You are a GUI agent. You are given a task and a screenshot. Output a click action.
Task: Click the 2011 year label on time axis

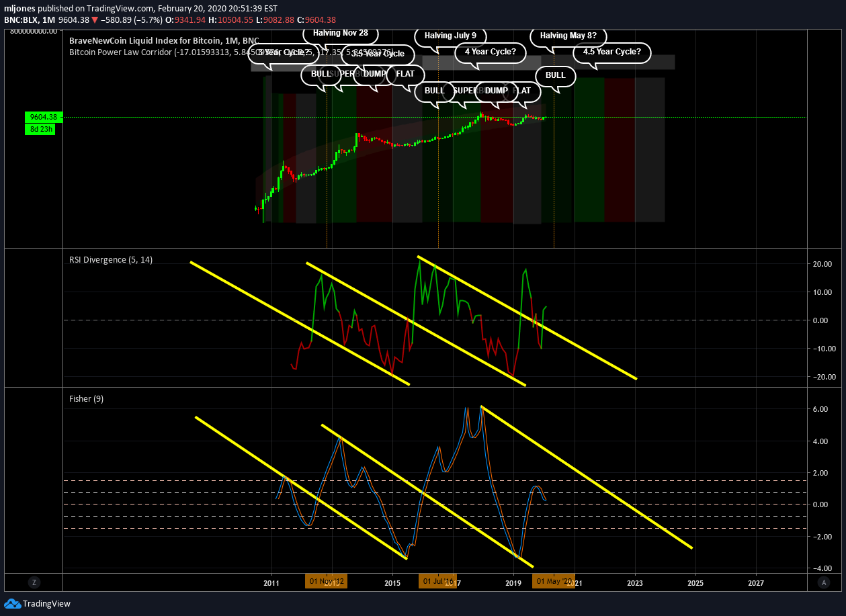click(x=271, y=582)
